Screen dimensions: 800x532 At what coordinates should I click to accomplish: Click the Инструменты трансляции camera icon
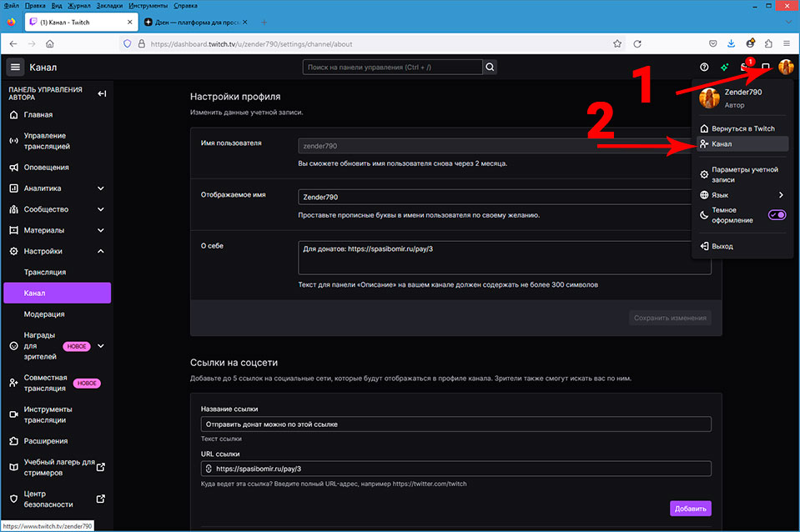pos(14,414)
